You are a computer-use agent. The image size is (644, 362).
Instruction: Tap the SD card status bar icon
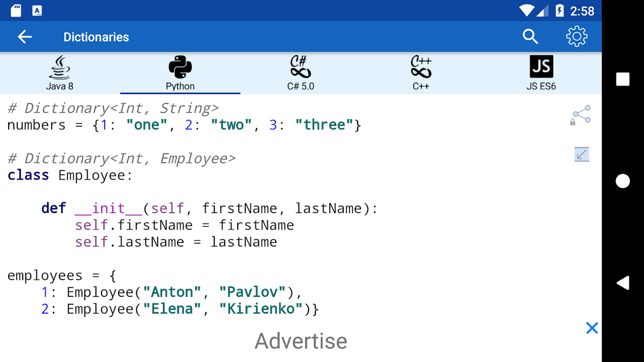[16, 10]
